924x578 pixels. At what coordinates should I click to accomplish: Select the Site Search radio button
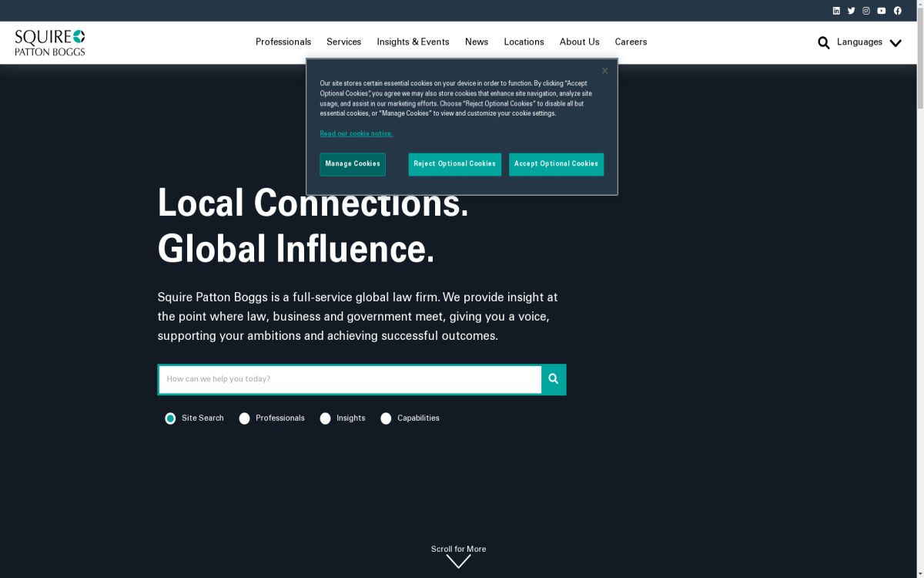(170, 418)
